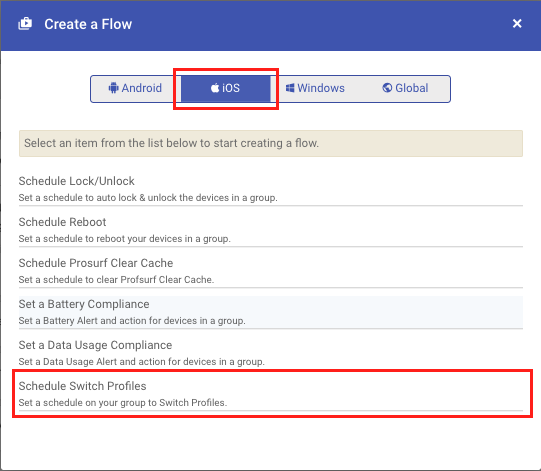Select the iOS platform tab
The image size is (541, 471).
pyautogui.click(x=225, y=89)
